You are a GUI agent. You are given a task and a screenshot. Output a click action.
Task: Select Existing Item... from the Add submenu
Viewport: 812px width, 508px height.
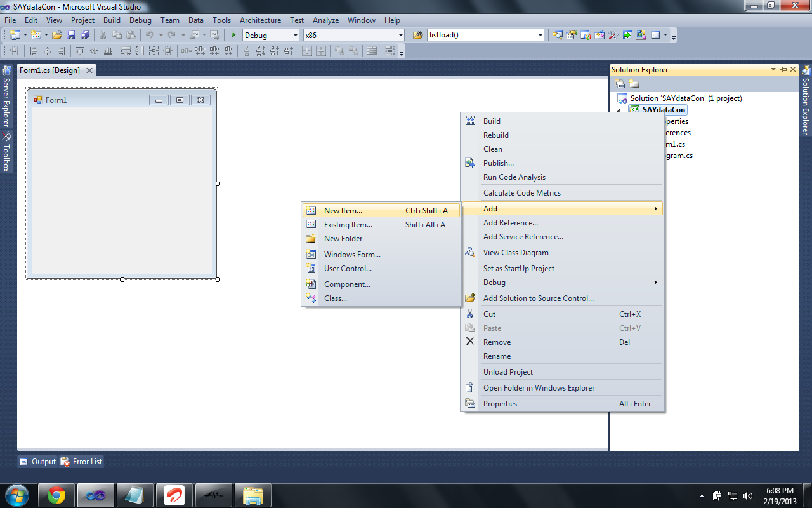point(381,225)
